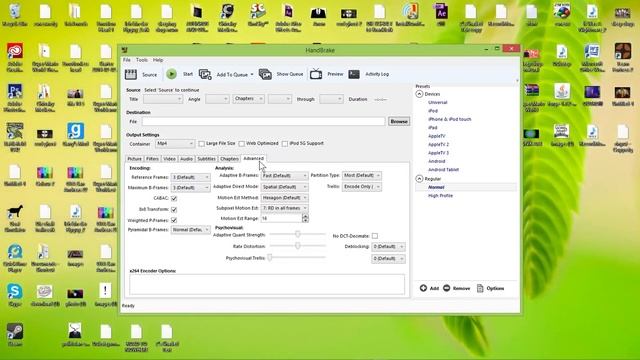The height and width of the screenshot is (360, 640).
Task: Click the green Start play icon
Action: [x=171, y=74]
